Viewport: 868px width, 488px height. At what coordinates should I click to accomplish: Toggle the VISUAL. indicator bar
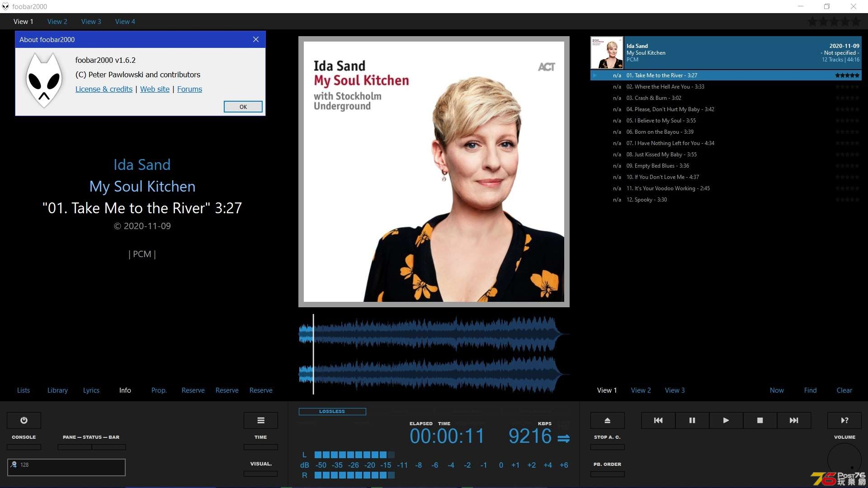tap(261, 474)
